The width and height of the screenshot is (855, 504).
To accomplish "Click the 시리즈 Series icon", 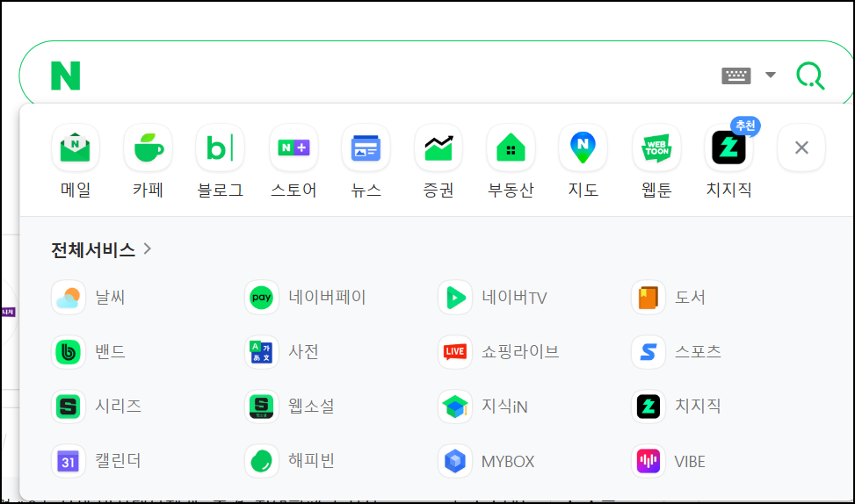I will (x=69, y=407).
